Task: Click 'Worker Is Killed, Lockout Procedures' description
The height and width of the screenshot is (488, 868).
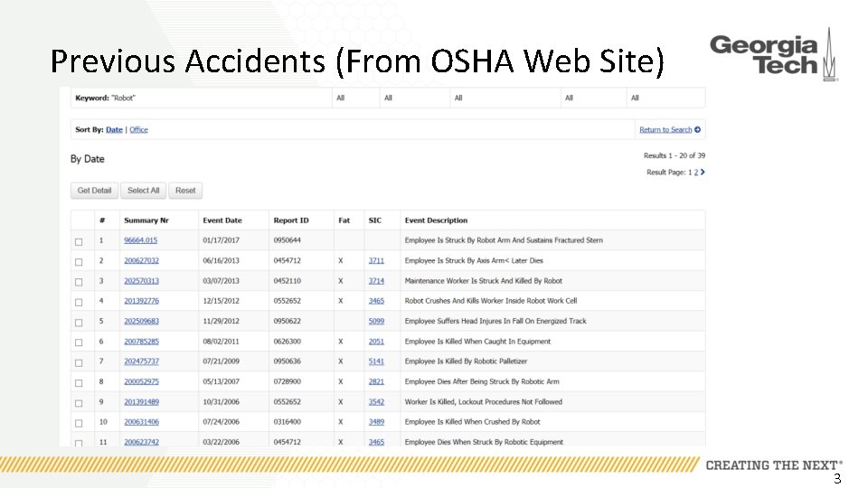Action: coord(483,401)
